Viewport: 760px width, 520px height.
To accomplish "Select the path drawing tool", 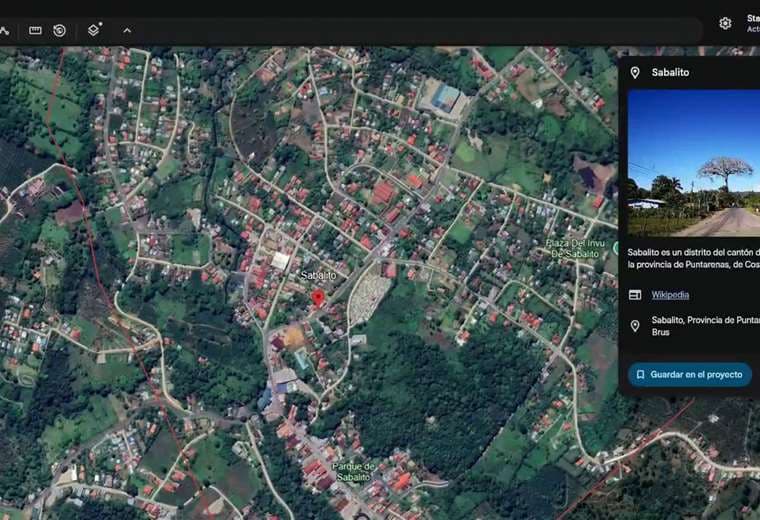I will pos(4,30).
